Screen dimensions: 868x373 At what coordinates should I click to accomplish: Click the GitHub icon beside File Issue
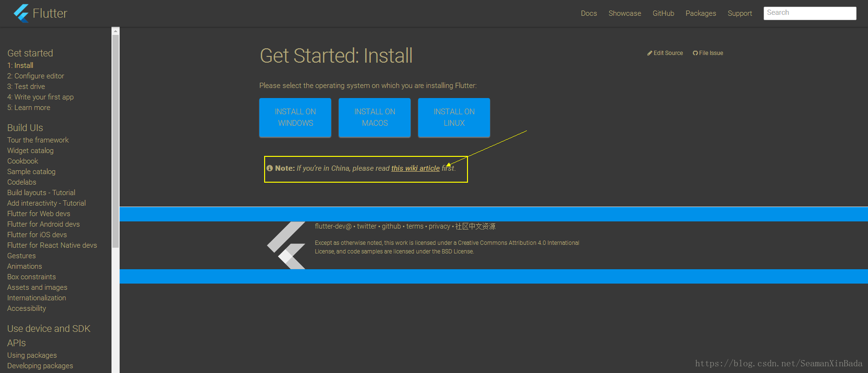695,53
